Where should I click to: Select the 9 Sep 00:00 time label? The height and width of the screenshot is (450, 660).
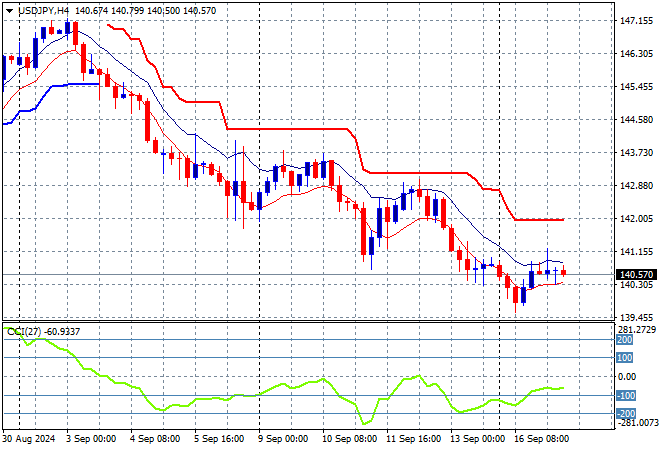click(285, 439)
